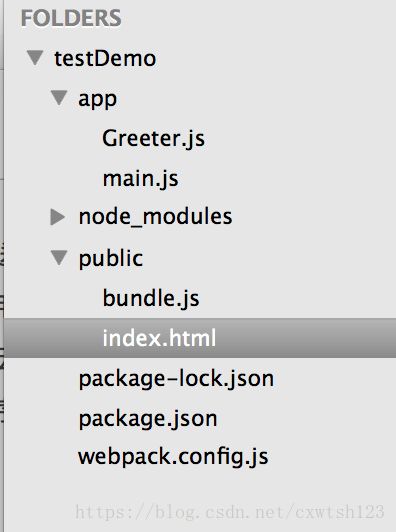Viewport: 396px width, 532px height.
Task: Click the empty area to the right of the FOLDERS header
Action: pyautogui.click(x=258, y=18)
